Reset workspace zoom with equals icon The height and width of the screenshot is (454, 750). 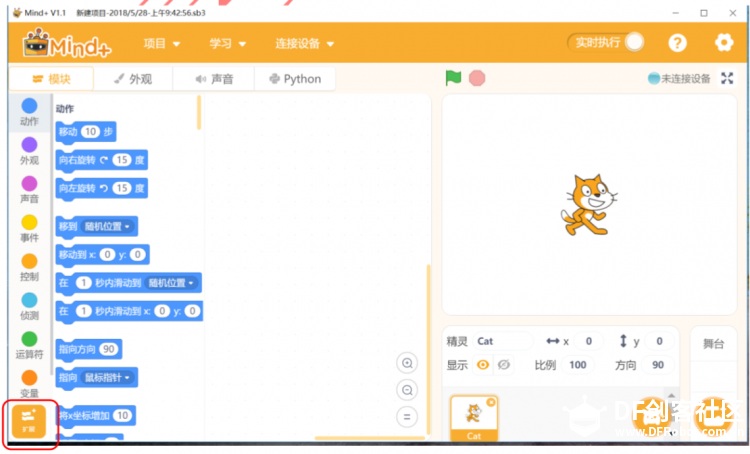tap(407, 417)
